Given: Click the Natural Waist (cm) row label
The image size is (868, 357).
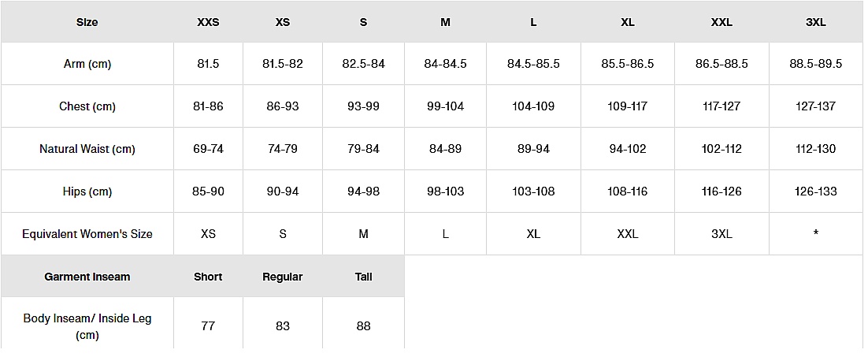Looking at the screenshot, I should (87, 149).
